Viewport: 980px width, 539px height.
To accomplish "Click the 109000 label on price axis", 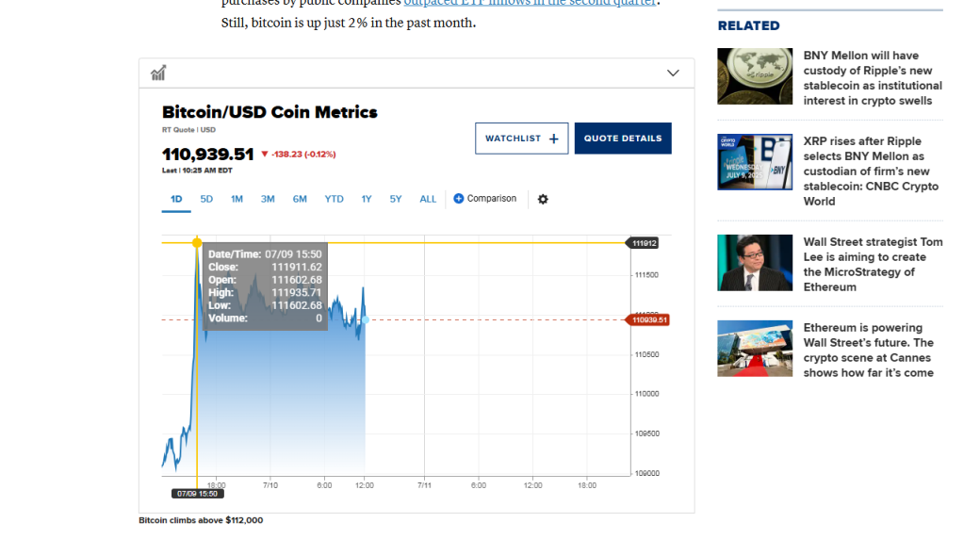I will tap(646, 473).
